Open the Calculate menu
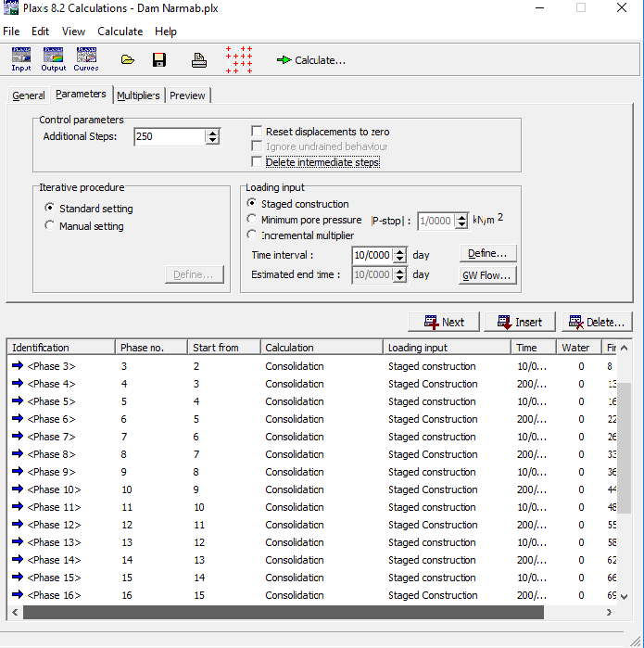644x648 pixels. (x=120, y=31)
